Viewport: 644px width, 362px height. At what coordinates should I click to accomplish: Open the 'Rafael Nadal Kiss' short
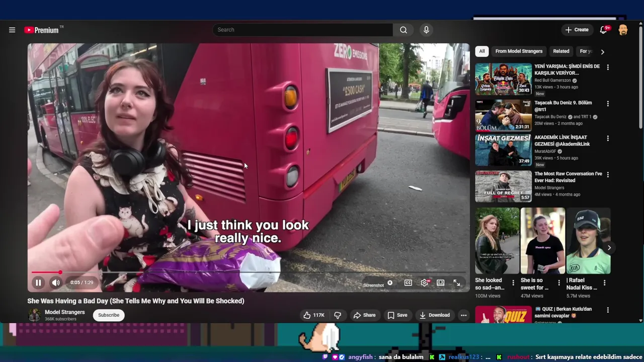point(588,241)
